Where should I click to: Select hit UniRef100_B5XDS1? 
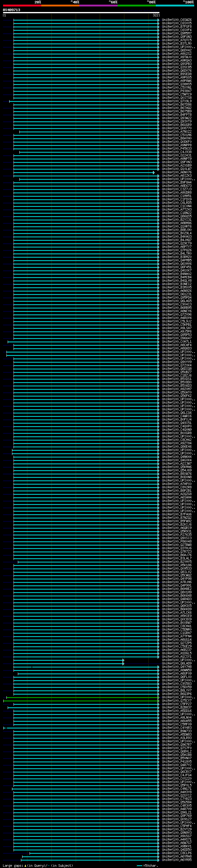tap(176, 379)
